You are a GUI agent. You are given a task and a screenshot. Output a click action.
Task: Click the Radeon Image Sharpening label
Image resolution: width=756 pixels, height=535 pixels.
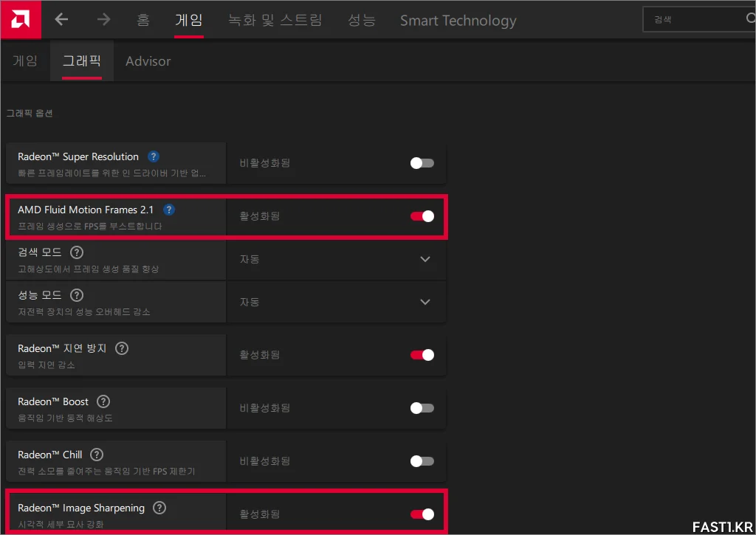point(81,508)
